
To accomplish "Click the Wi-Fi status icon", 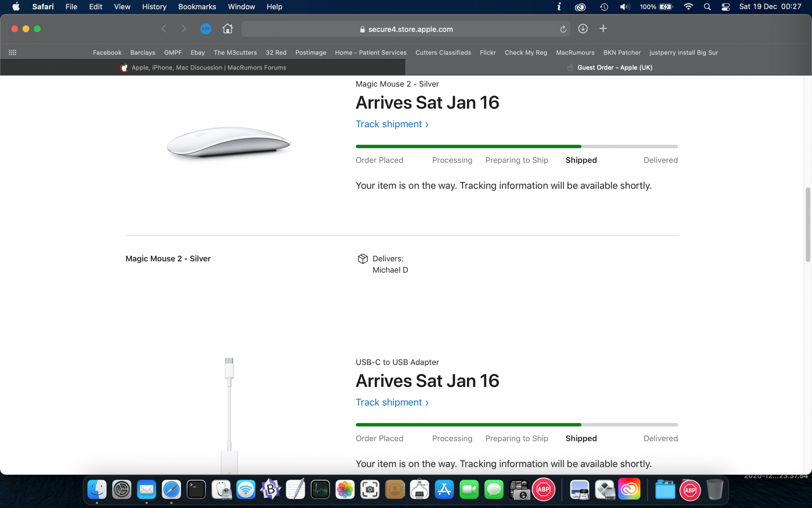I will (x=688, y=7).
